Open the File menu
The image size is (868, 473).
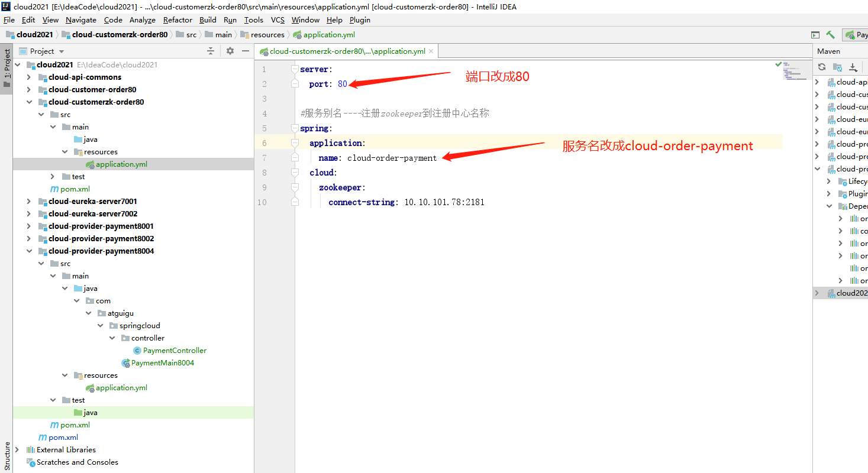pyautogui.click(x=9, y=20)
